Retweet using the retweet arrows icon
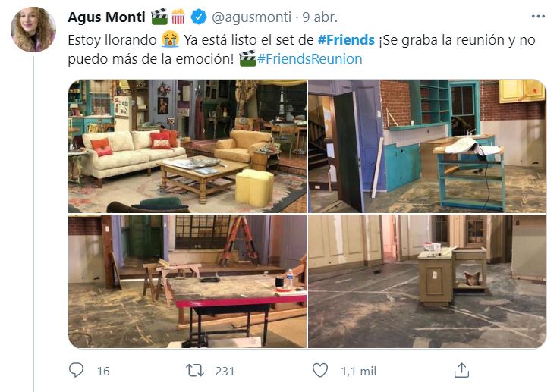The width and height of the screenshot is (560, 392). [x=195, y=371]
